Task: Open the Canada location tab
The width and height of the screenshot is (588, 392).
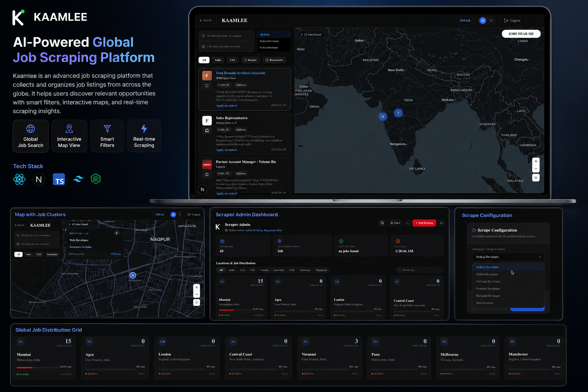Action: click(x=264, y=270)
